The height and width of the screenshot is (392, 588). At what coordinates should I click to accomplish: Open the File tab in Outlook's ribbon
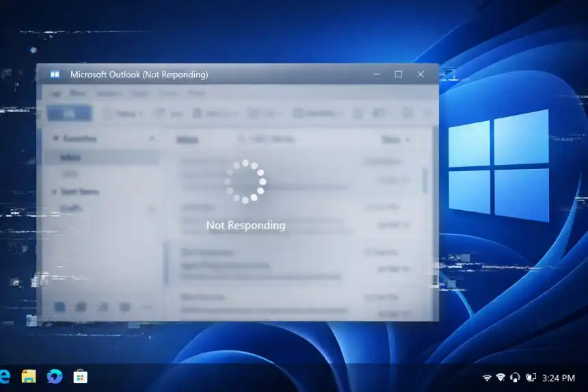[x=56, y=93]
